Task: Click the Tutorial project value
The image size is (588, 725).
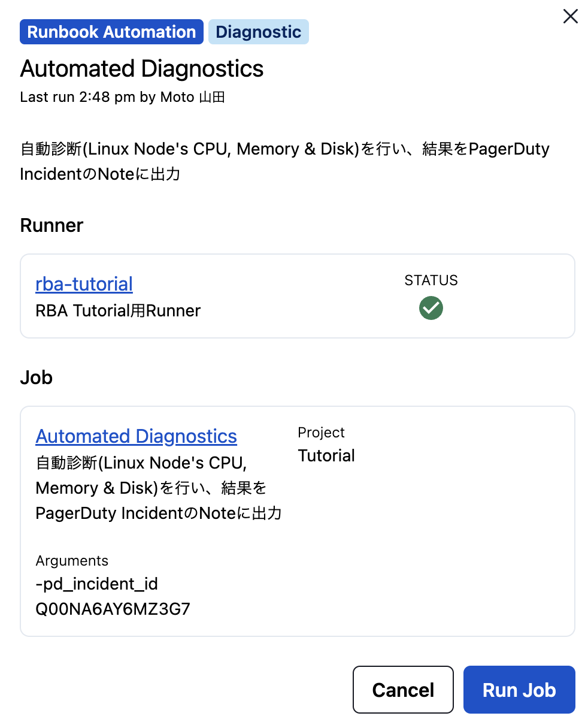Action: click(326, 456)
